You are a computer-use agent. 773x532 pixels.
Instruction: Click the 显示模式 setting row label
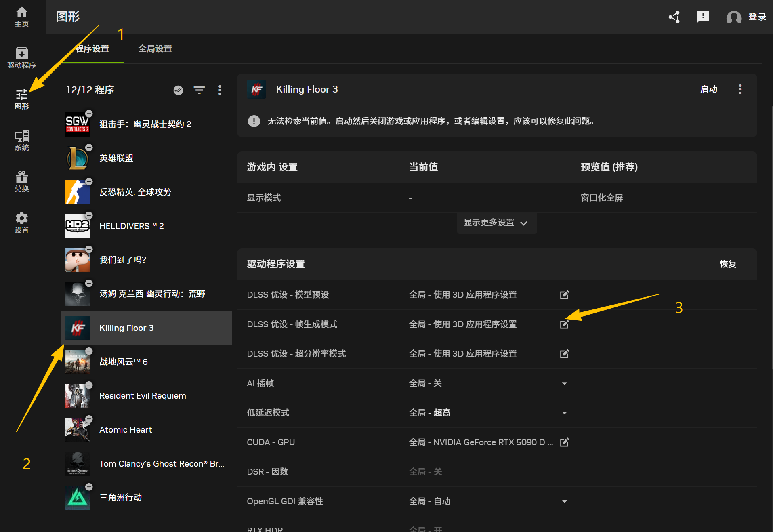point(264,198)
